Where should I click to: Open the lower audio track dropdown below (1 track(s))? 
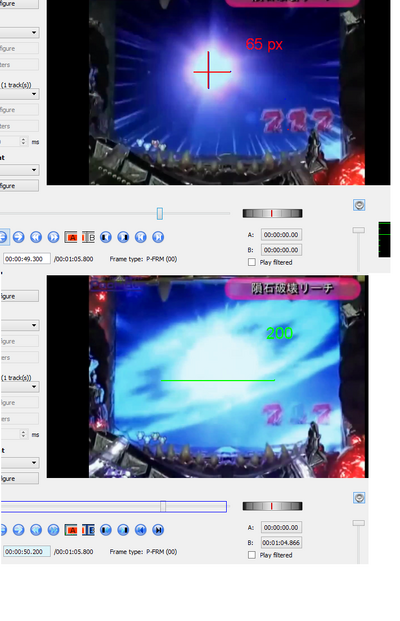pyautogui.click(x=20, y=387)
